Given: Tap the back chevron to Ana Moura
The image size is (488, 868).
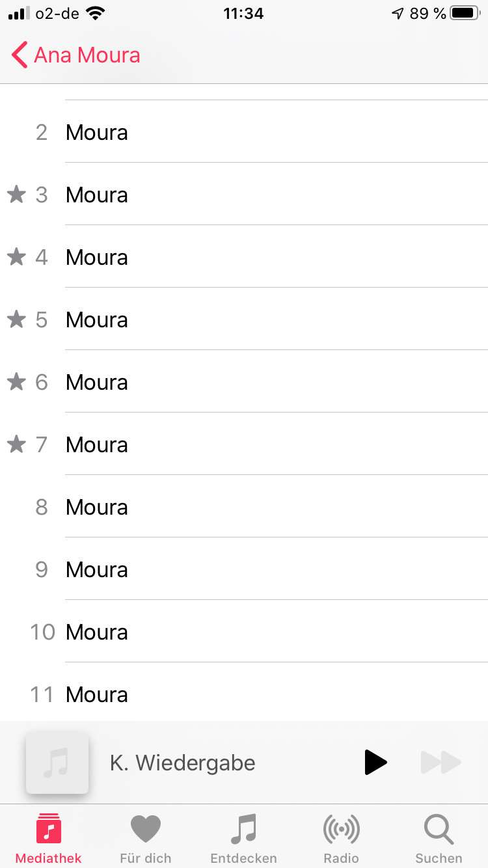Looking at the screenshot, I should click(20, 55).
